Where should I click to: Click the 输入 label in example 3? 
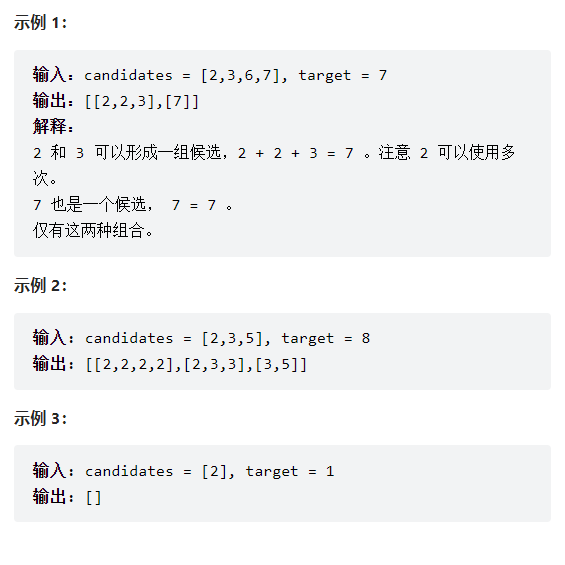pyautogui.click(x=53, y=471)
